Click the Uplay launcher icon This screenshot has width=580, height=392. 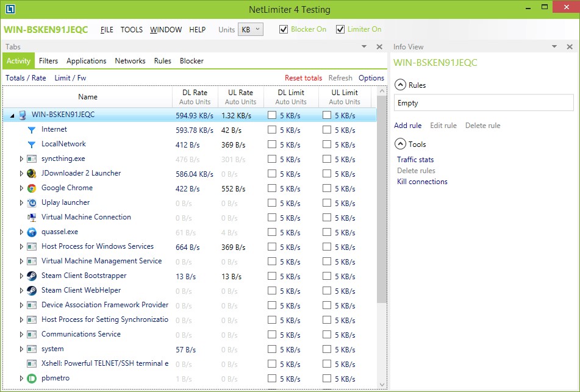click(x=32, y=203)
